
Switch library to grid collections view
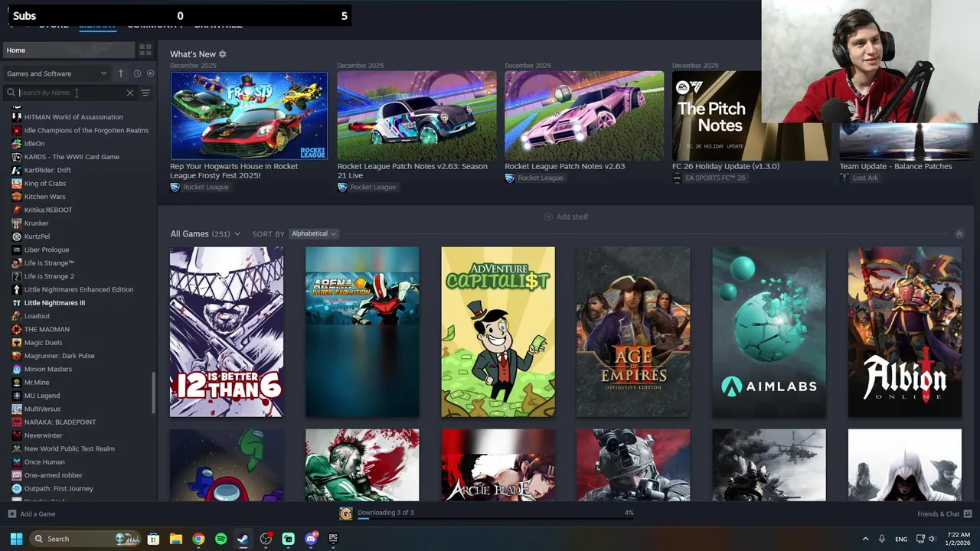[145, 50]
